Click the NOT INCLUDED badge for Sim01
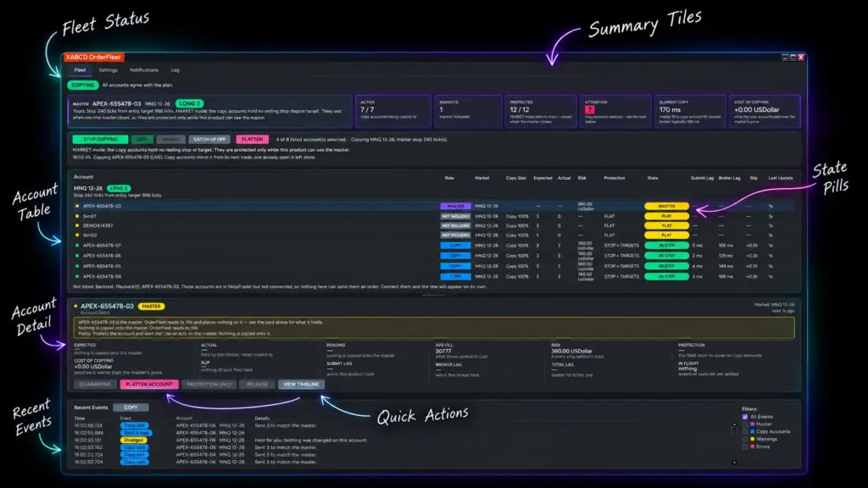Image resolution: width=868 pixels, height=488 pixels. (455, 216)
